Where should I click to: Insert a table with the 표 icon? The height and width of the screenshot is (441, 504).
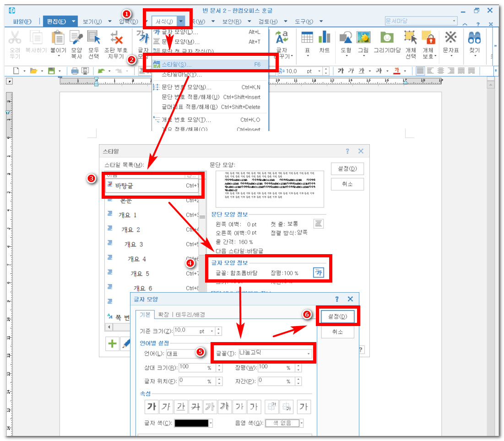(x=307, y=38)
